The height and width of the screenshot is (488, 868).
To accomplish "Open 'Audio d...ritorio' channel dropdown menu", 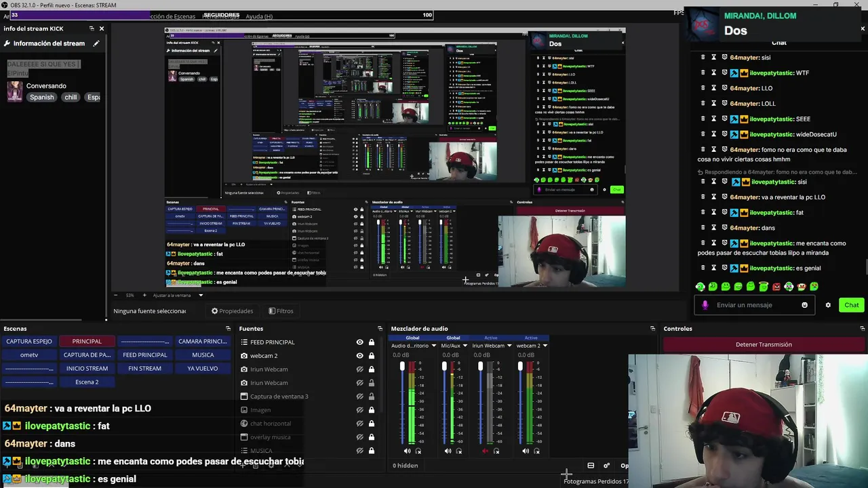I will point(434,346).
